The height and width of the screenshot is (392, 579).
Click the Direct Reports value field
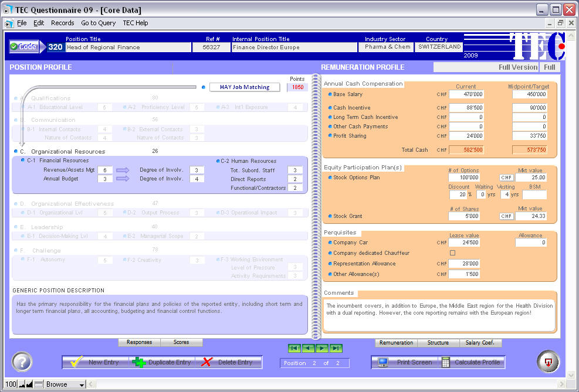coord(295,179)
